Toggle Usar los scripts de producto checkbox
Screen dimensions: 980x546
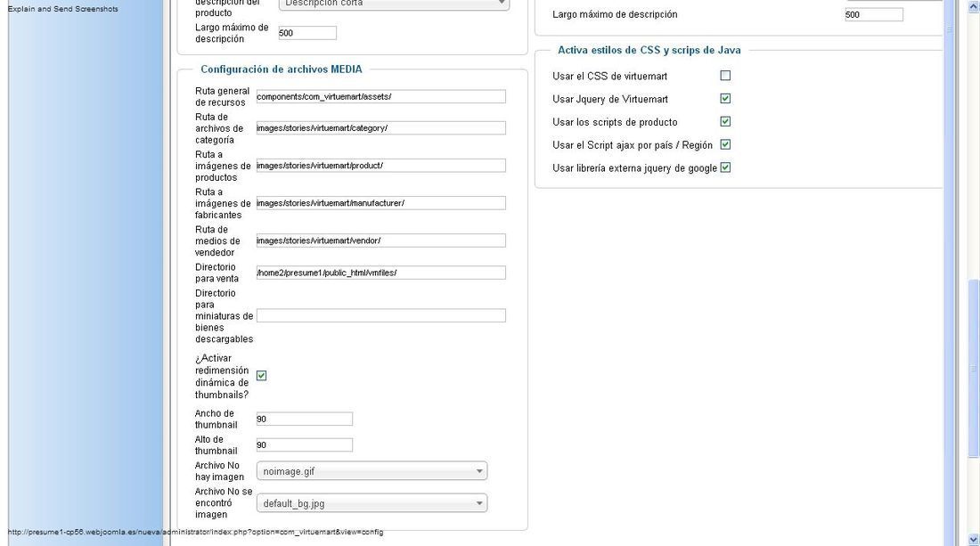(725, 122)
